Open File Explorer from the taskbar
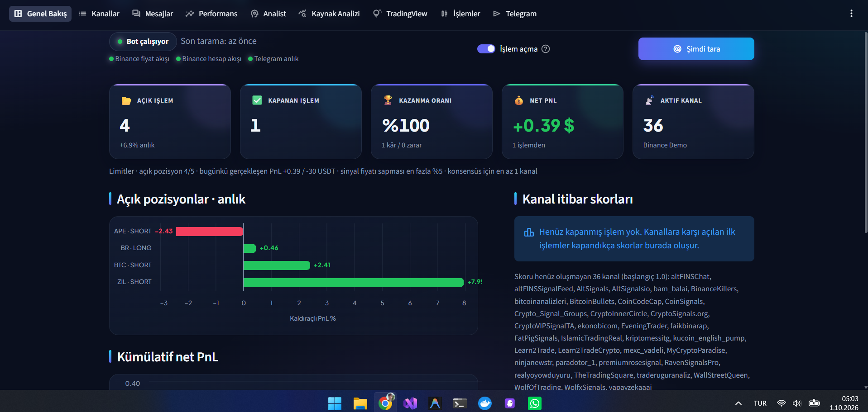 point(360,403)
